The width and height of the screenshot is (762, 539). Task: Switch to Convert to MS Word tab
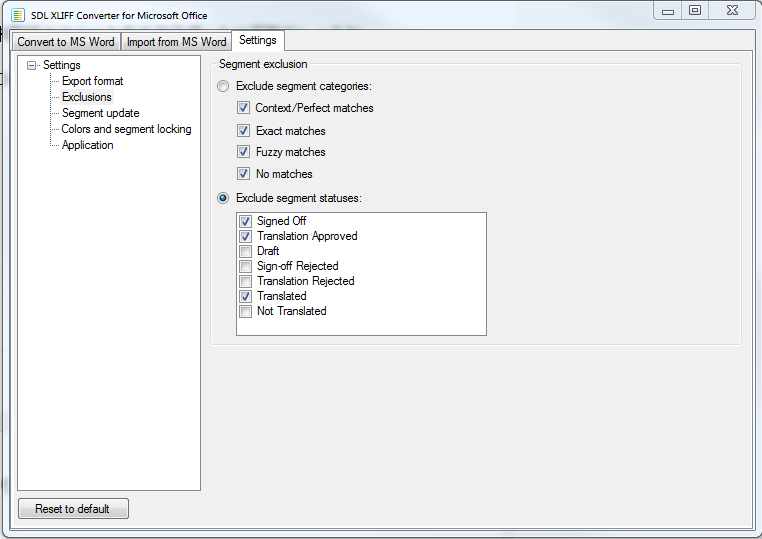66,42
